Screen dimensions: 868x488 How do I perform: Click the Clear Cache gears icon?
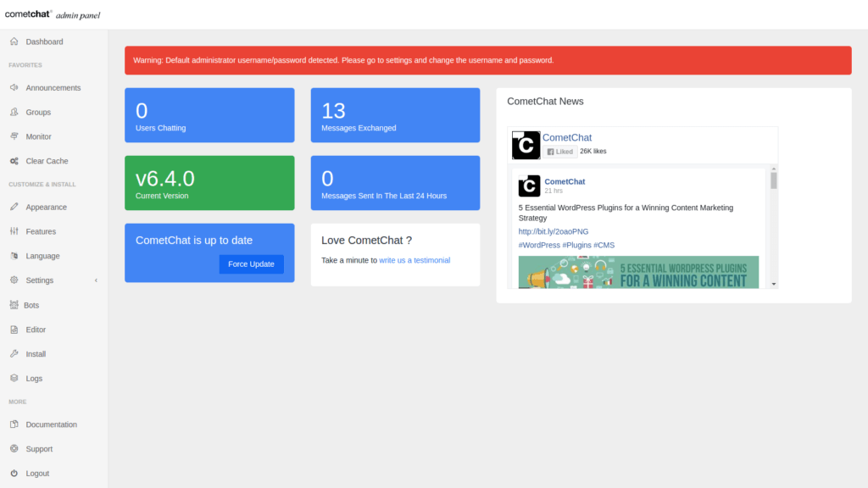coord(14,161)
